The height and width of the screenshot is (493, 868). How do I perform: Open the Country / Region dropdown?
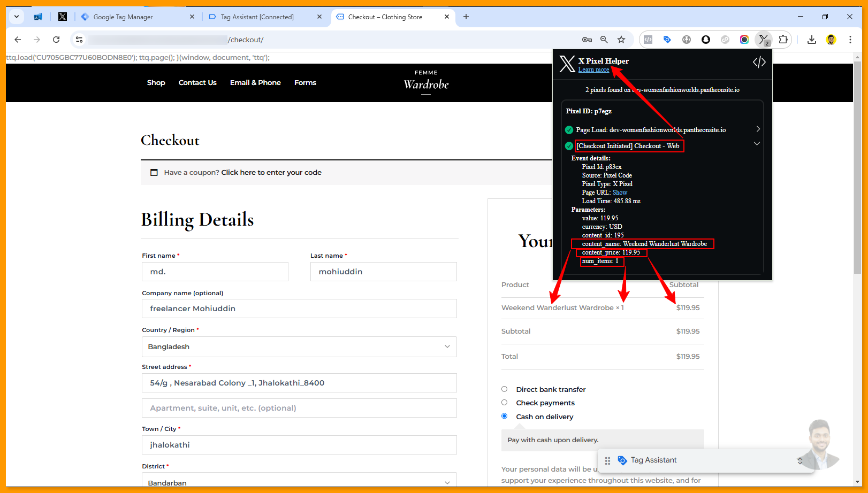pos(299,346)
